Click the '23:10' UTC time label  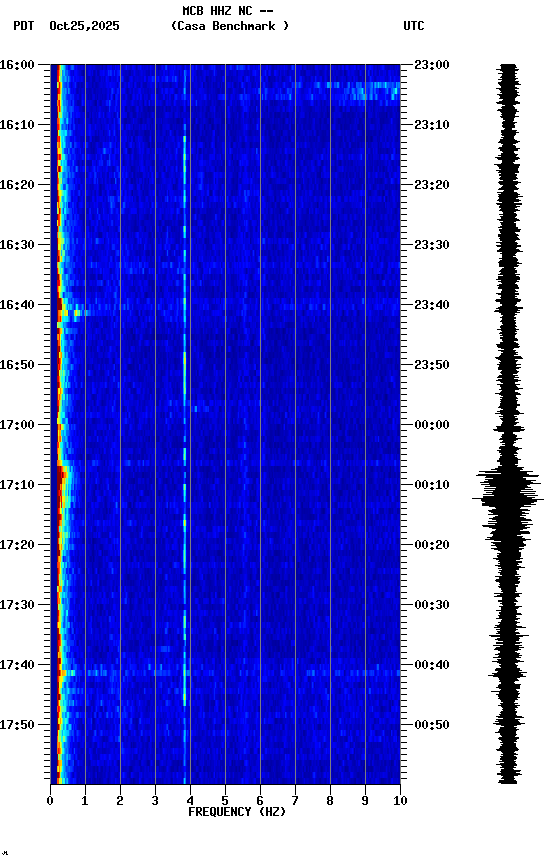point(432,125)
